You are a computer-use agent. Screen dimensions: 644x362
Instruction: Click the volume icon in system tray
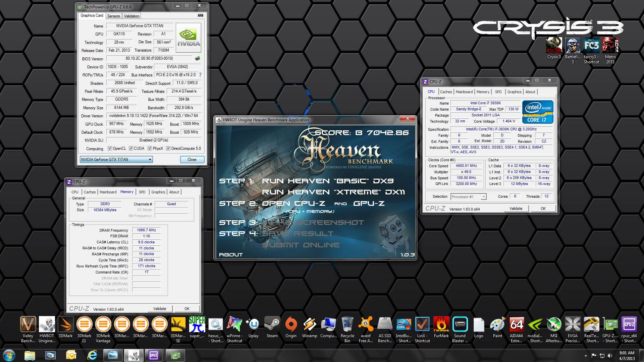pos(610,356)
